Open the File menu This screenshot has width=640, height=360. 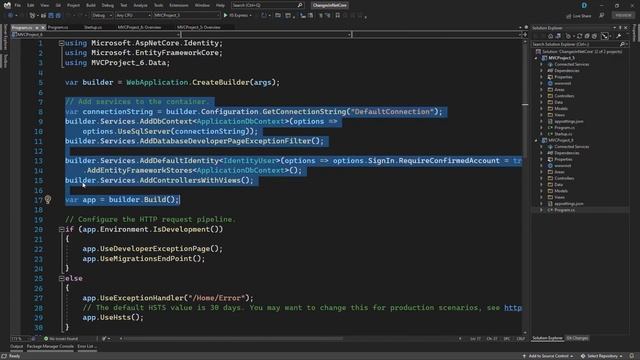pyautogui.click(x=18, y=5)
